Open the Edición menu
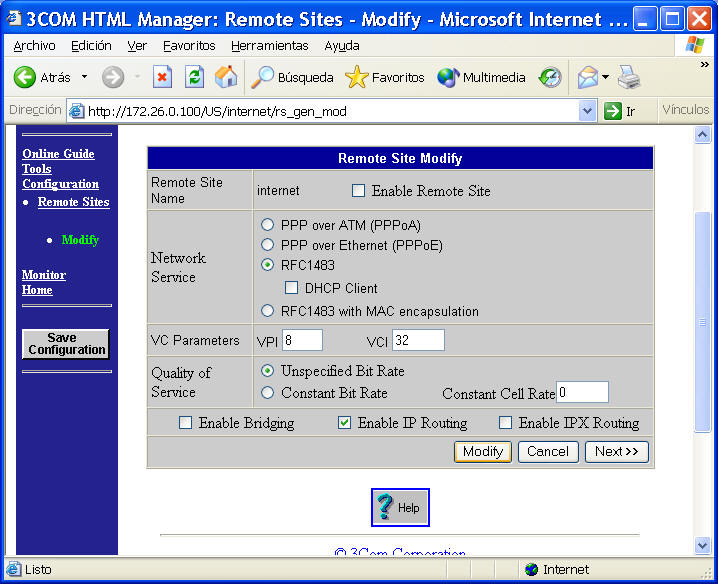Image resolution: width=718 pixels, height=584 pixels. click(91, 46)
